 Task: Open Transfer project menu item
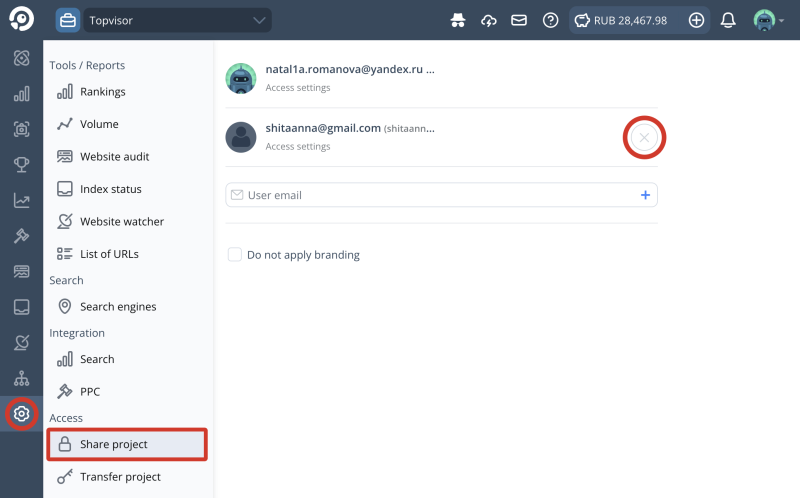click(x=128, y=477)
